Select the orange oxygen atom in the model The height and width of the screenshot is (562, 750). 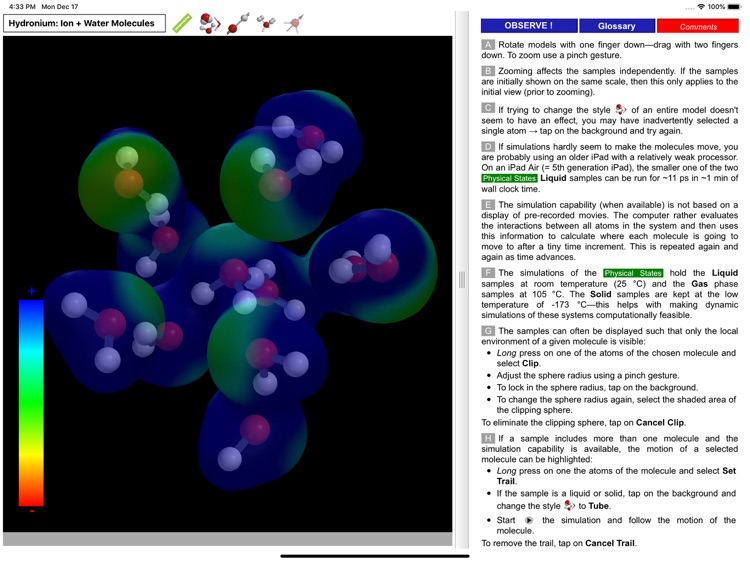[x=128, y=183]
